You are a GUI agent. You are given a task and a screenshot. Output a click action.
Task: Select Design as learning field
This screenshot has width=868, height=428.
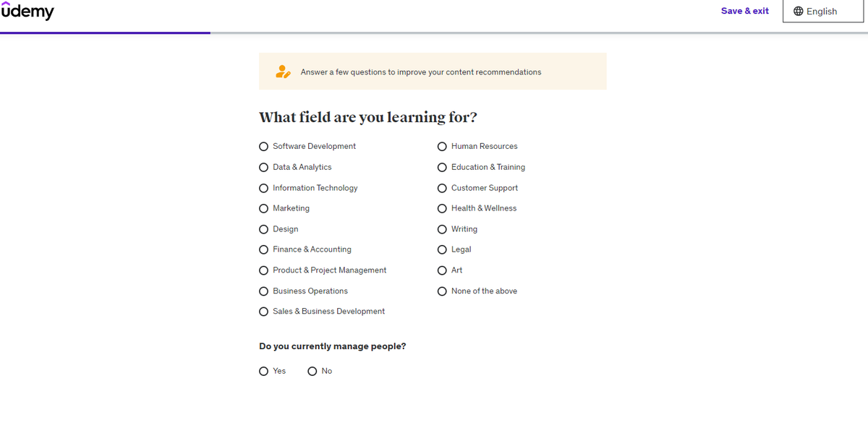pyautogui.click(x=264, y=229)
